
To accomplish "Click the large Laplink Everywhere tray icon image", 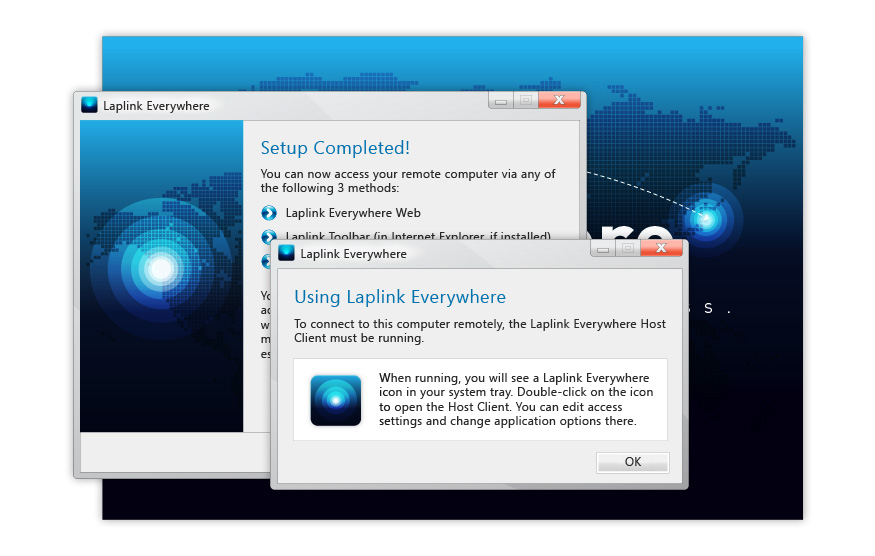I will (335, 400).
